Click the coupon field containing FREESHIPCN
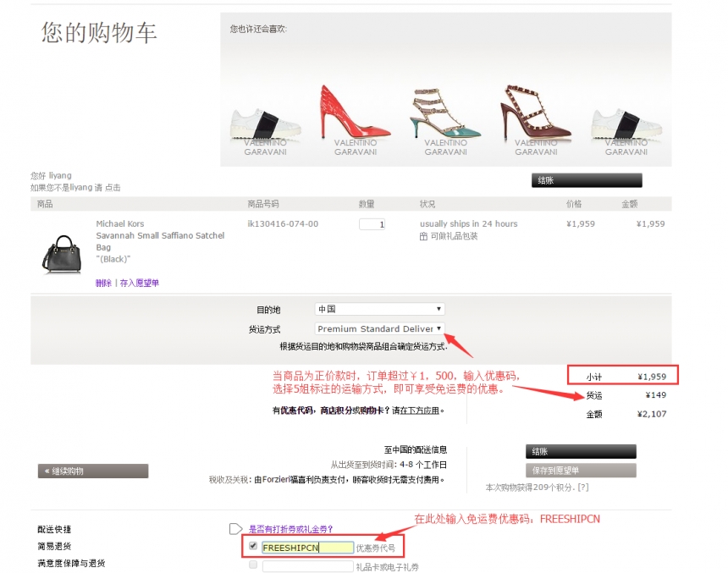The height and width of the screenshot is (573, 728). pos(307,548)
